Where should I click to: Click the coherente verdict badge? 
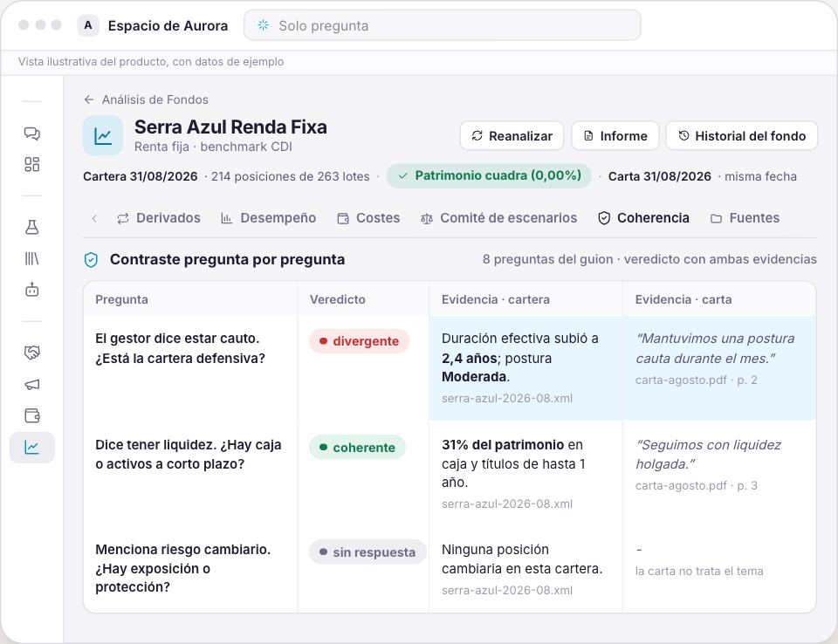pyautogui.click(x=358, y=448)
